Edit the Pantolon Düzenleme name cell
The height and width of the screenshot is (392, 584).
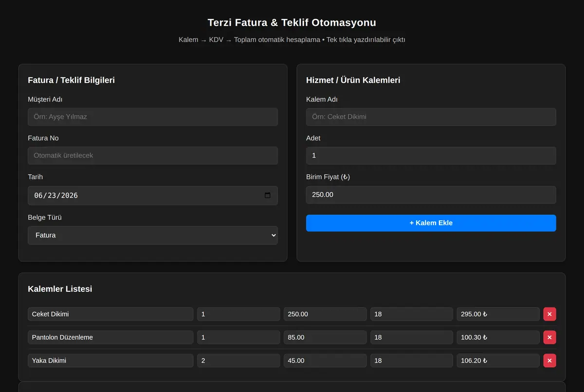(x=110, y=338)
